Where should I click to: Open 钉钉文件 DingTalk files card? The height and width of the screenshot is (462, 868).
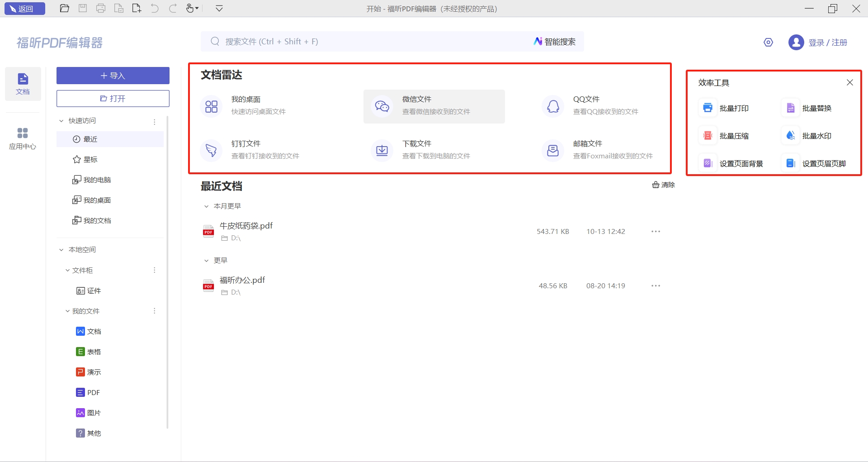[x=263, y=151]
